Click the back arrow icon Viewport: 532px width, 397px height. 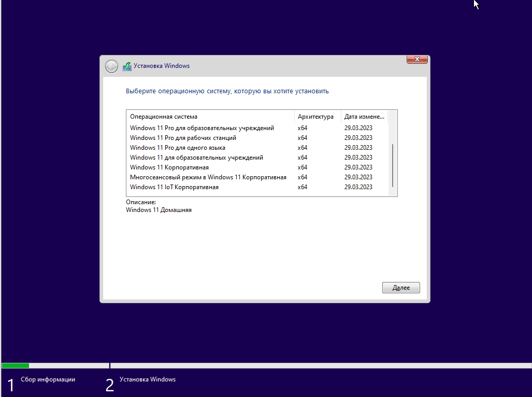click(111, 66)
